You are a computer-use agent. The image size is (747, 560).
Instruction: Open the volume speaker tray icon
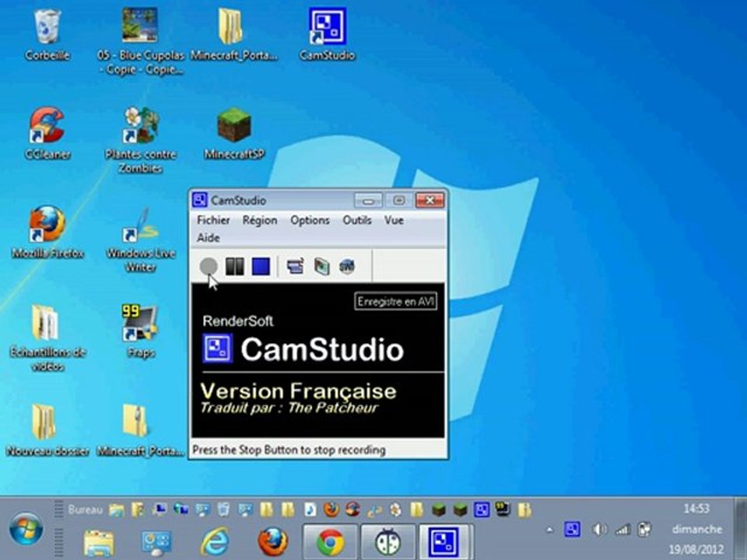(599, 529)
